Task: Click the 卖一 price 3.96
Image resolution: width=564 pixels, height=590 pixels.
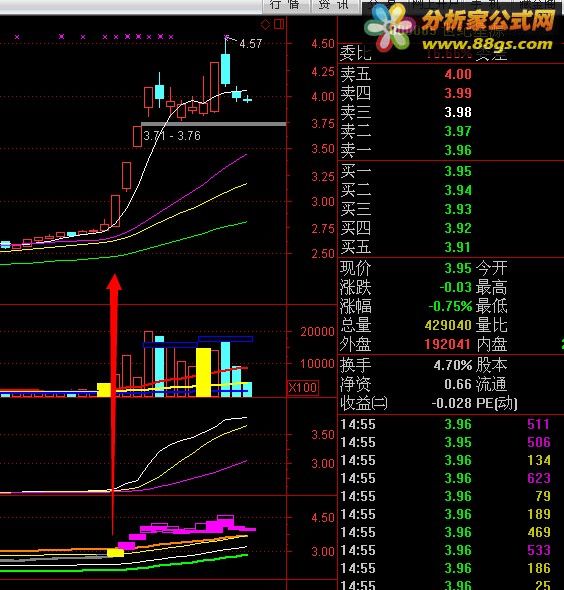Action: click(458, 151)
